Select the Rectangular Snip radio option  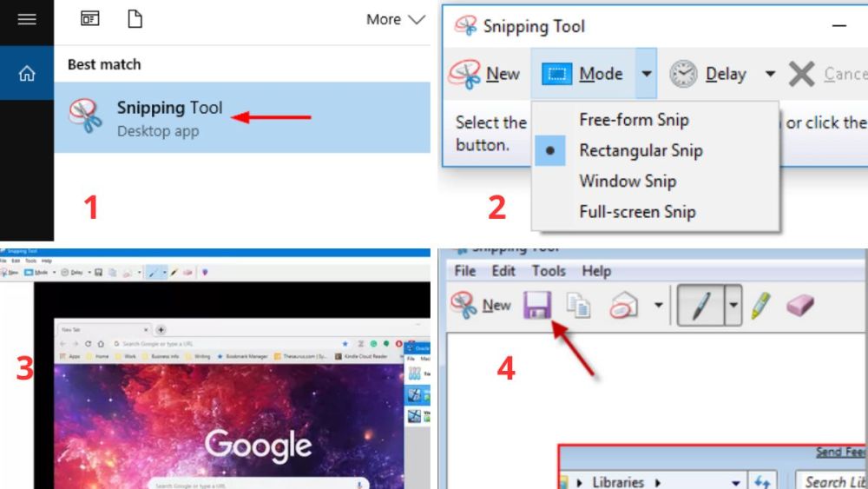pyautogui.click(x=641, y=150)
